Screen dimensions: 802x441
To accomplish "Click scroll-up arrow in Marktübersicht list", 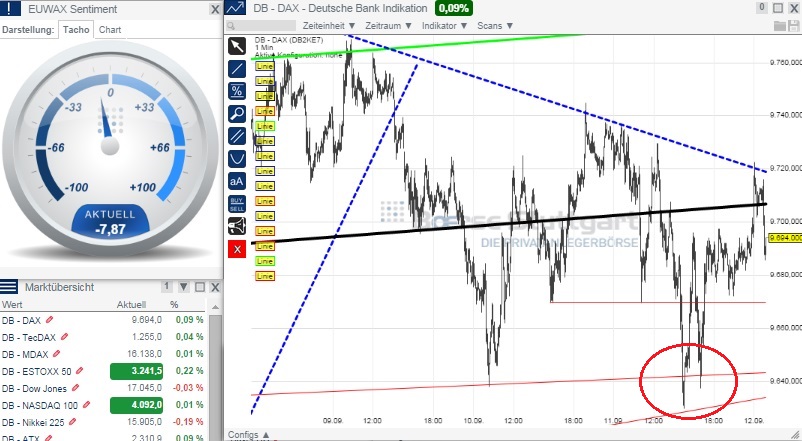I will point(215,306).
